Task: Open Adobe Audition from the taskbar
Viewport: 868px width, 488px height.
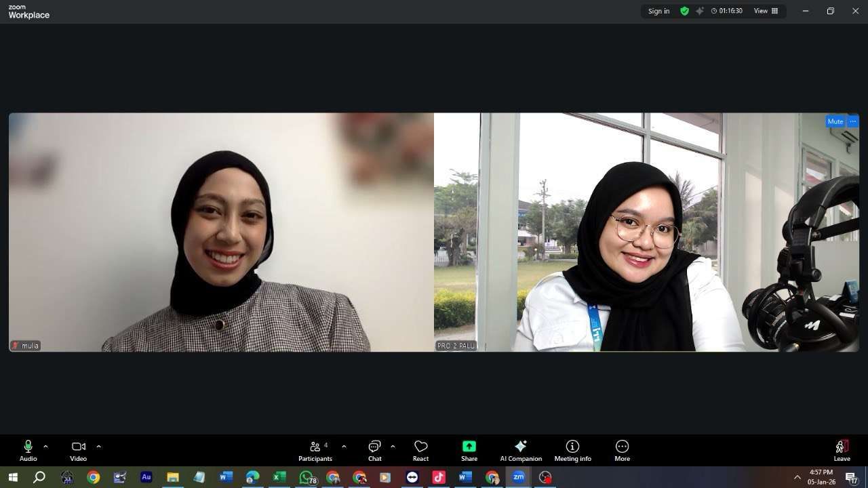Action: (146, 477)
